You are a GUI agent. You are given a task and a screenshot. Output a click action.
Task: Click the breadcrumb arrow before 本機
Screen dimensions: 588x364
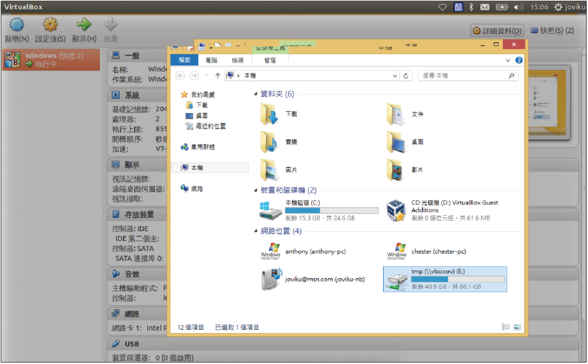tap(239, 76)
